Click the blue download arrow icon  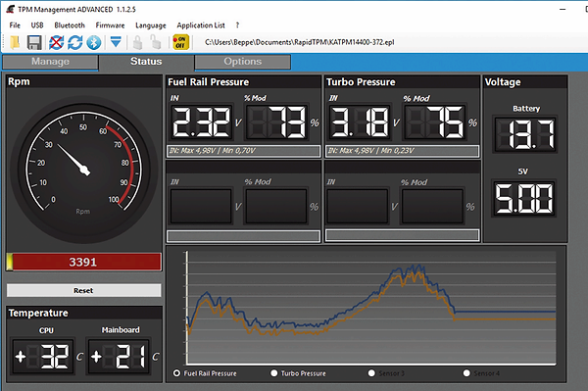(x=116, y=42)
